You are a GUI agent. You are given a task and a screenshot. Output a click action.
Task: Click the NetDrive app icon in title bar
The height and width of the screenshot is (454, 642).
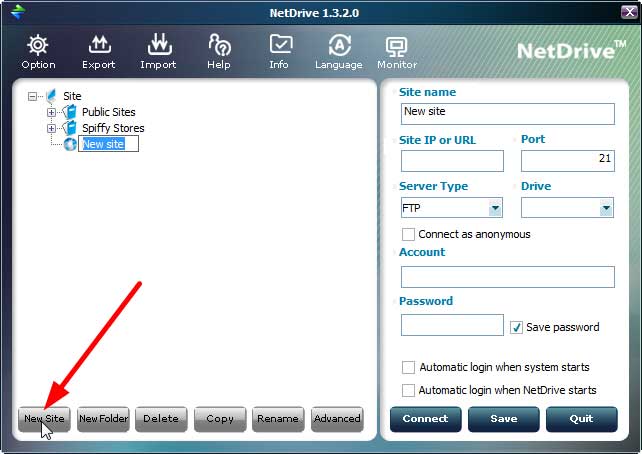point(18,12)
